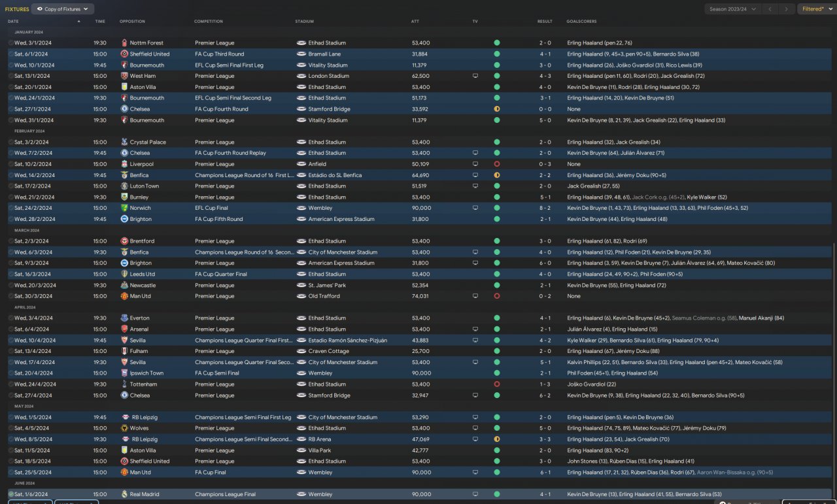Click the TV icon on the West Ham row
The image size is (837, 504).
click(475, 76)
